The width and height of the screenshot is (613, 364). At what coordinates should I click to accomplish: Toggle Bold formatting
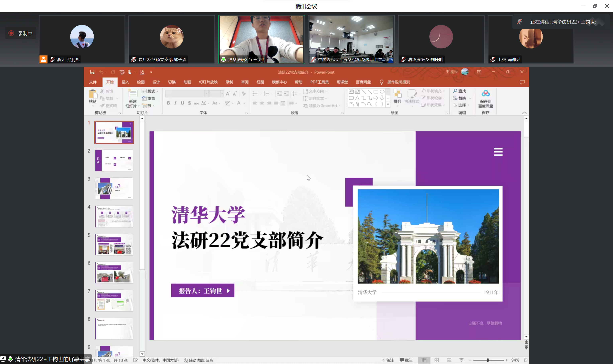coord(168,103)
